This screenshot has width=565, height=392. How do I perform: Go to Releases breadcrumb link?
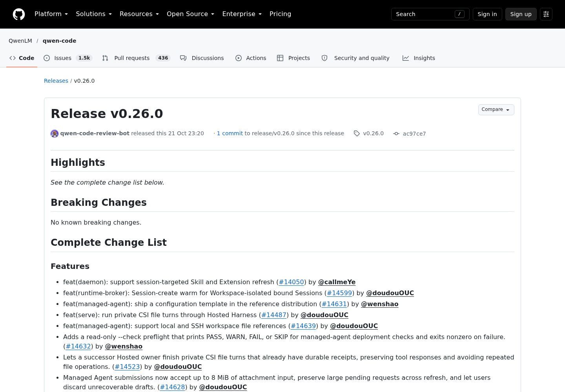tap(56, 81)
